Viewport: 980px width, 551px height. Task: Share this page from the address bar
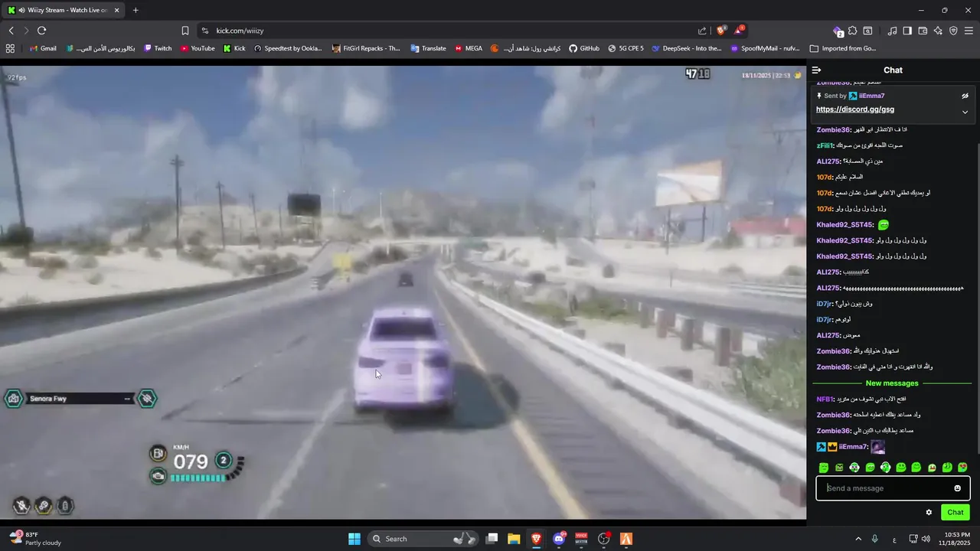tap(702, 31)
